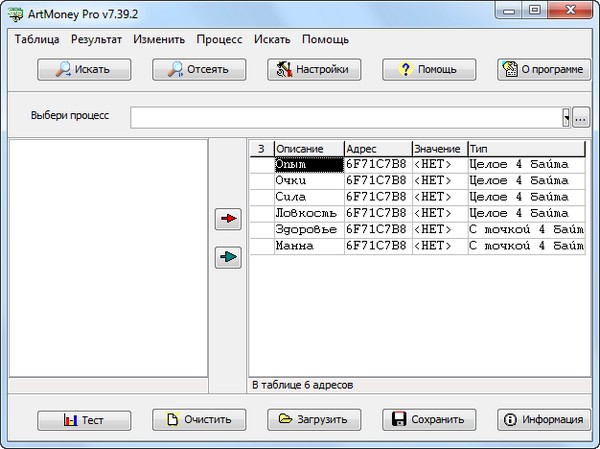Click Загрузить to load a table
Image resolution: width=600 pixels, height=449 pixels.
coord(314,420)
